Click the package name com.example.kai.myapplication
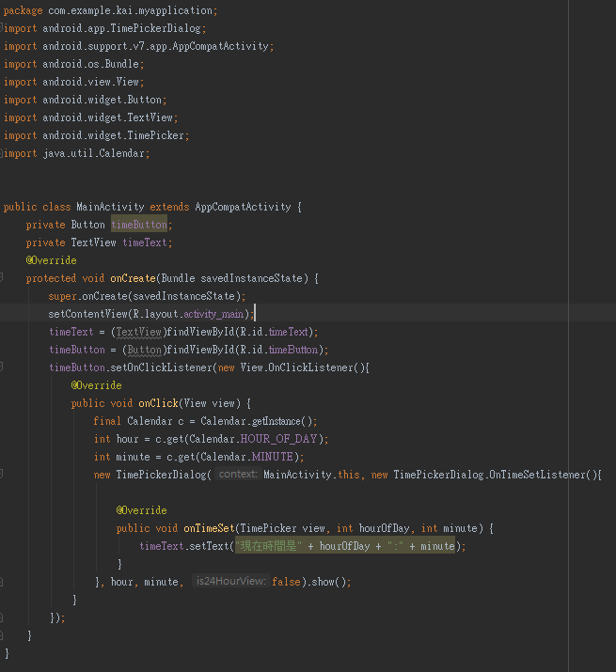Viewport: 616px width, 672px height. [x=130, y=10]
